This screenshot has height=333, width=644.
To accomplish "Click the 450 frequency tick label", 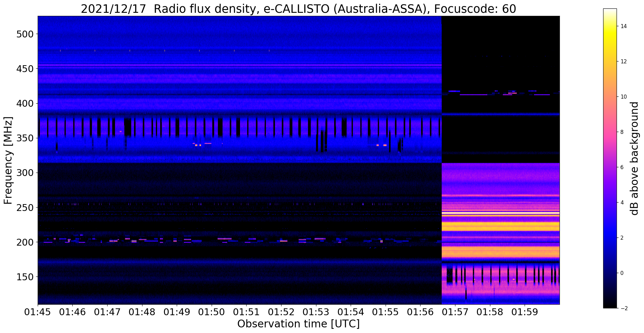I will 25,68.
